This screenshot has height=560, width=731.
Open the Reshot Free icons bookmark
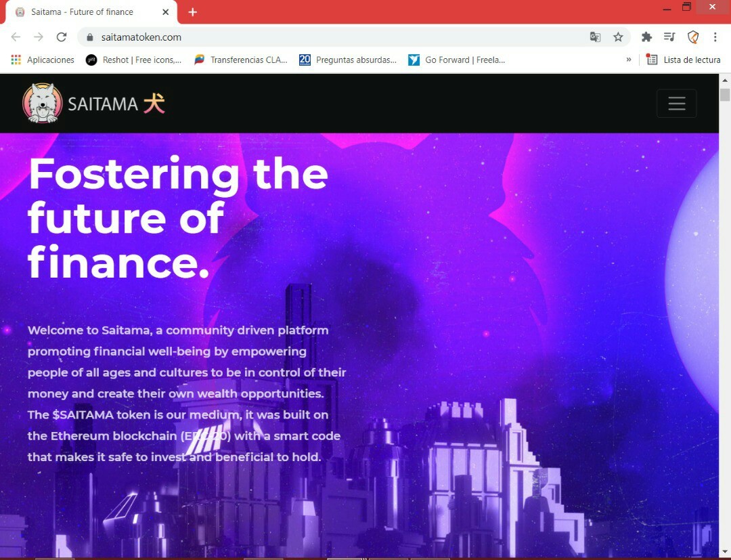pyautogui.click(x=134, y=60)
